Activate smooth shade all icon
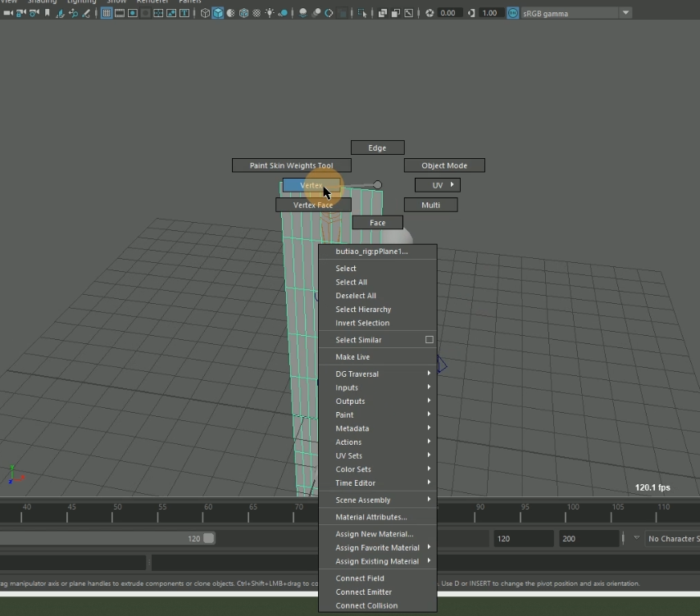 218,13
